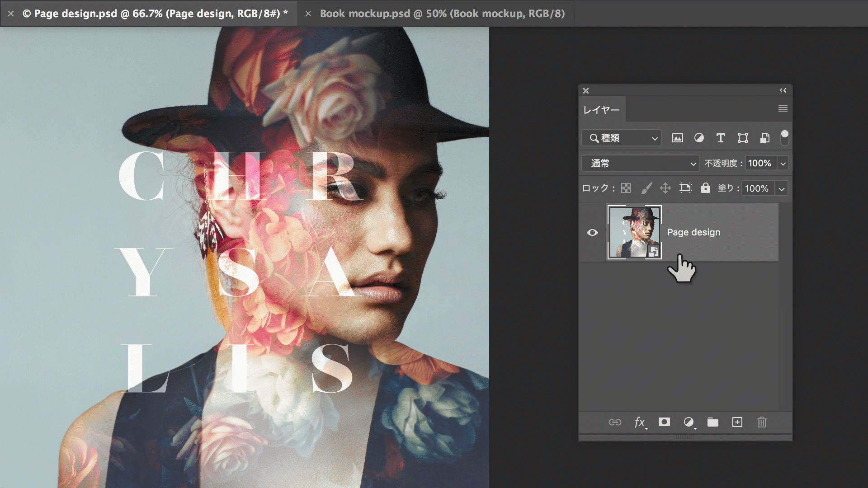Create a new layer group folder
This screenshot has width=868, height=488.
[x=713, y=422]
